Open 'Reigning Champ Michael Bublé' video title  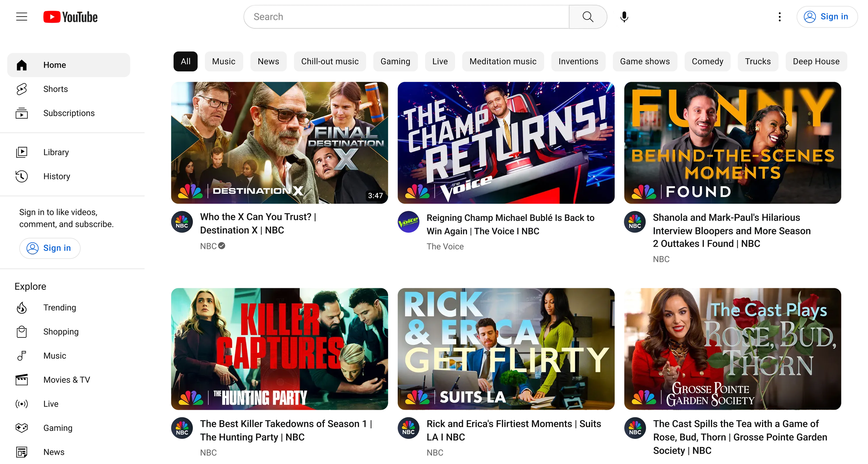point(510,224)
